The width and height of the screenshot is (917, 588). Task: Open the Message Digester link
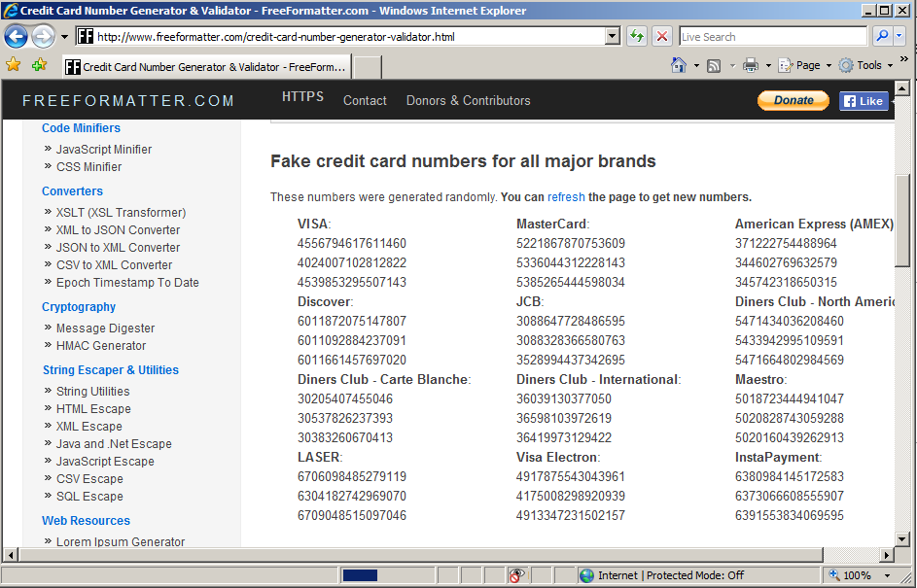click(x=105, y=328)
